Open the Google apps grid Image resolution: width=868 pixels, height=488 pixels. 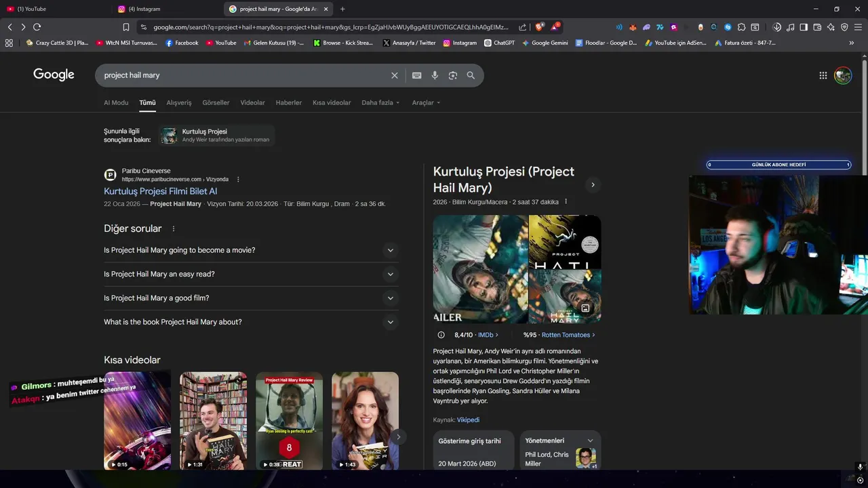pos(823,75)
